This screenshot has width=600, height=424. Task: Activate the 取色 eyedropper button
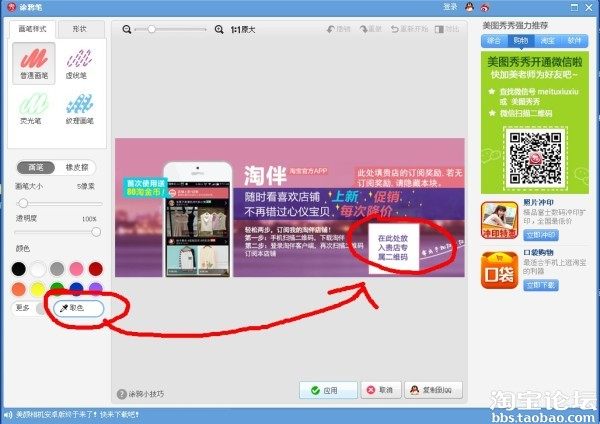(x=78, y=308)
